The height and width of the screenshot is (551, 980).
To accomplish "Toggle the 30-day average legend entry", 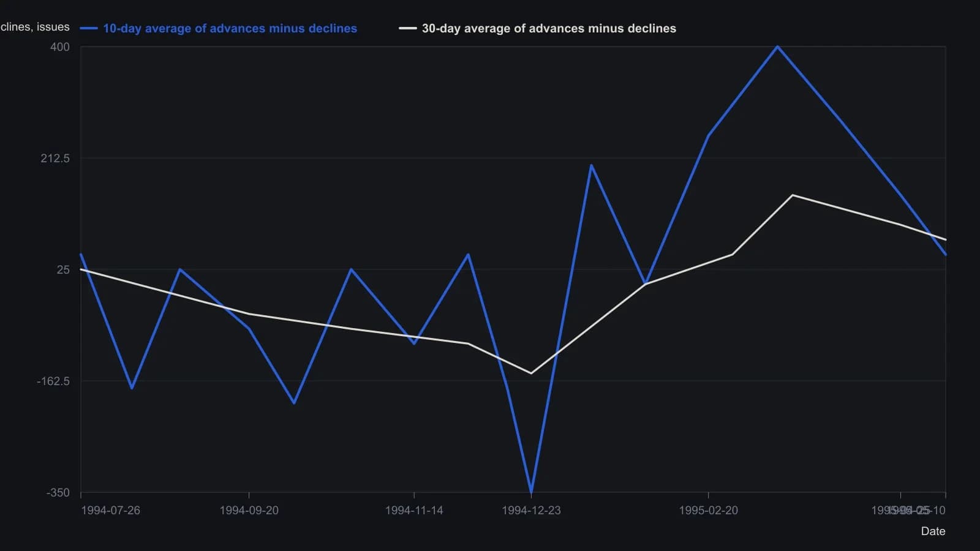I will click(538, 28).
